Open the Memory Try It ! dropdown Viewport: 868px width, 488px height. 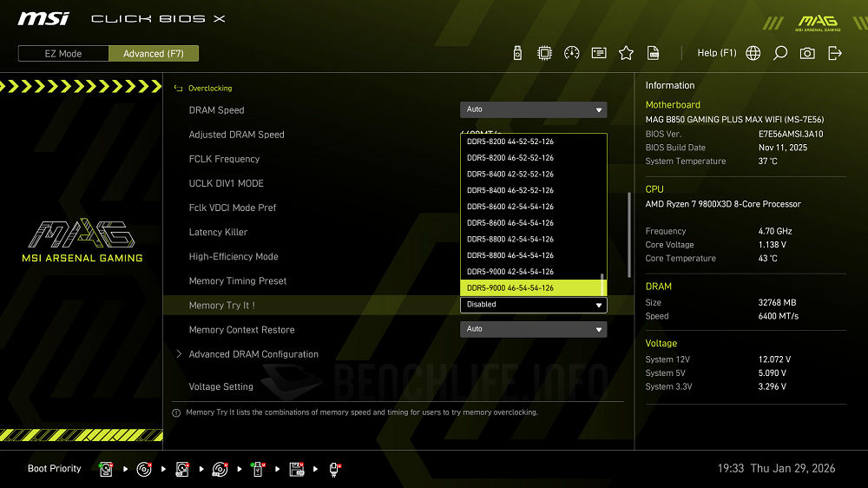coord(534,305)
